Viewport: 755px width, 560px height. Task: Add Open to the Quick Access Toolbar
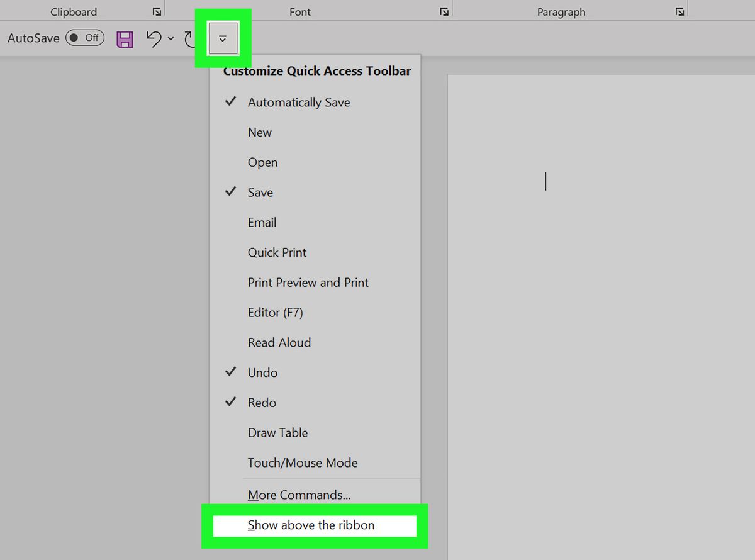coord(315,162)
